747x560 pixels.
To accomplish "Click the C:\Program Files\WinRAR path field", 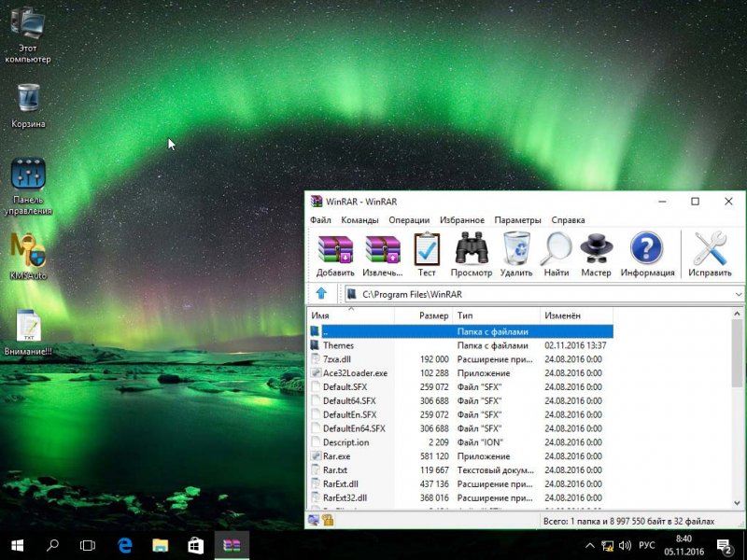I will tap(543, 294).
